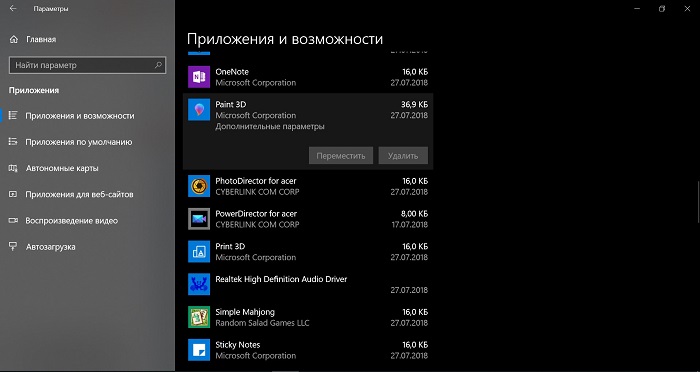Click Random Salad Games LLC publisher text
700x372 pixels.
[262, 323]
